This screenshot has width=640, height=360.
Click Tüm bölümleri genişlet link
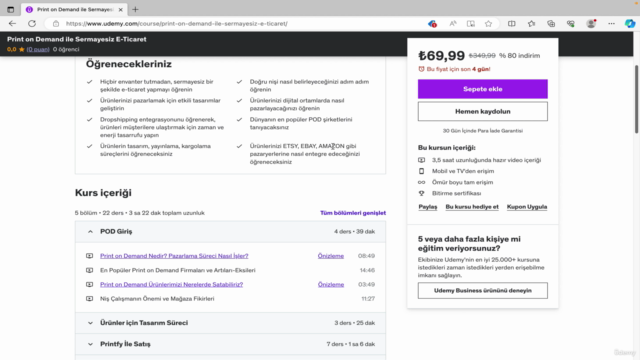[x=353, y=213]
